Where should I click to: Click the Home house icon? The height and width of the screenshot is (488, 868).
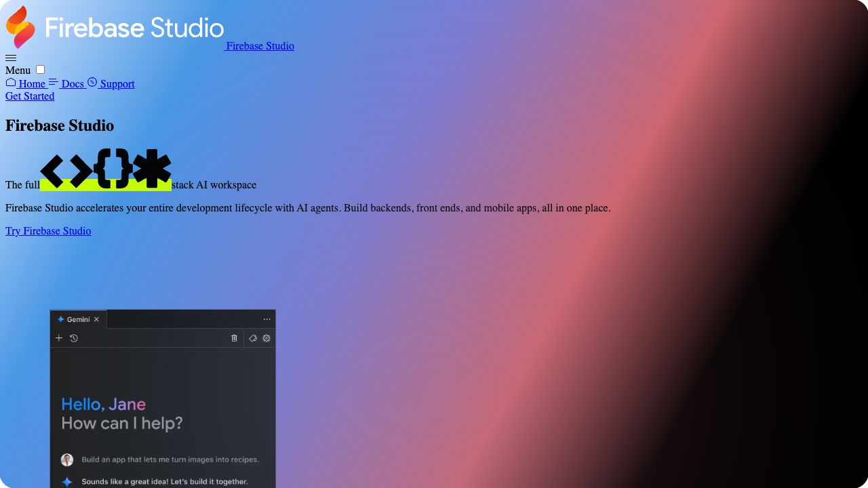point(11,83)
